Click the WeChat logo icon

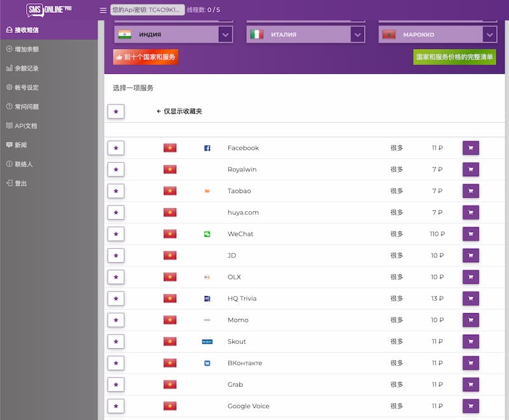point(207,234)
